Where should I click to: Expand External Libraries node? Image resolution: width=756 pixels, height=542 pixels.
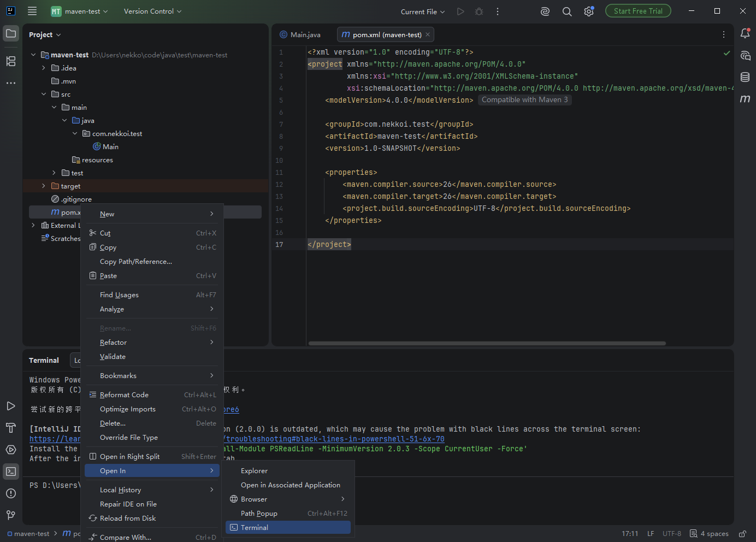tap(33, 225)
